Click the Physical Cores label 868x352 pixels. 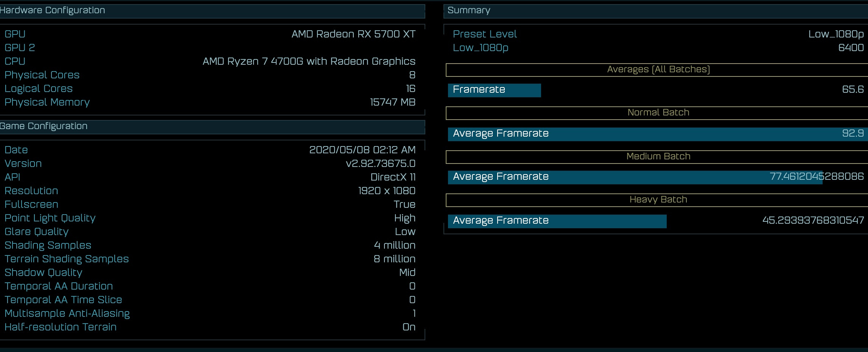pyautogui.click(x=42, y=75)
